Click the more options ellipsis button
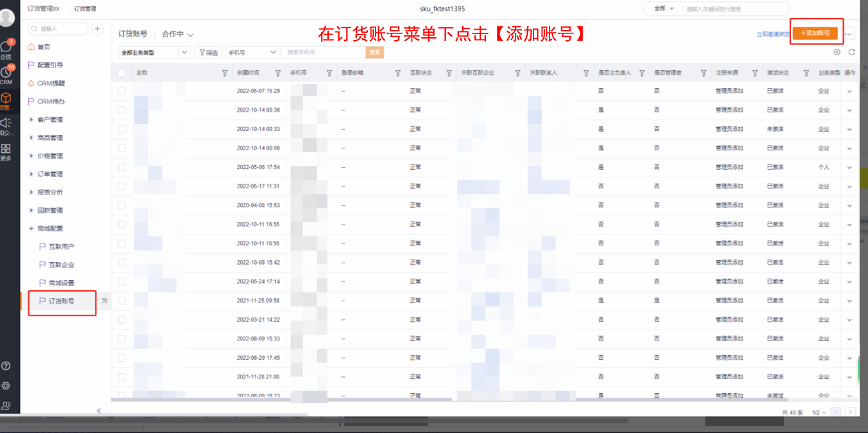The width and height of the screenshot is (868, 433). 849,33
